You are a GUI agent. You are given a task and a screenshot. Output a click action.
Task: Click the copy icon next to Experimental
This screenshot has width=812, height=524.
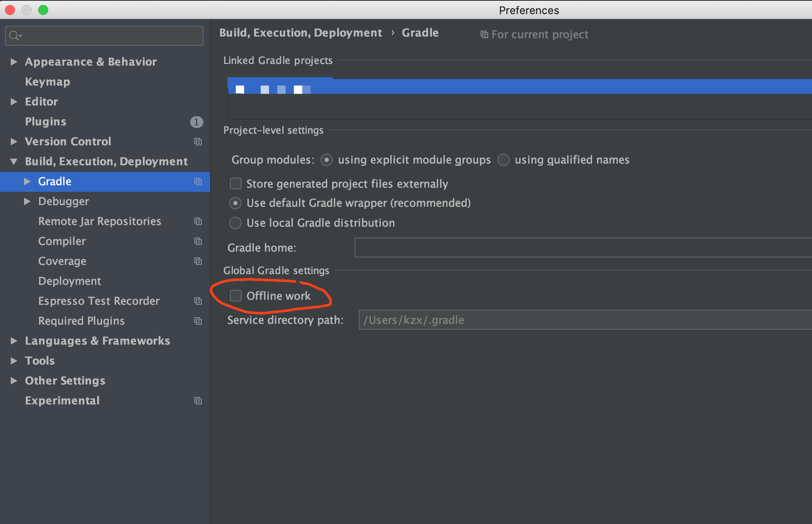coord(198,401)
